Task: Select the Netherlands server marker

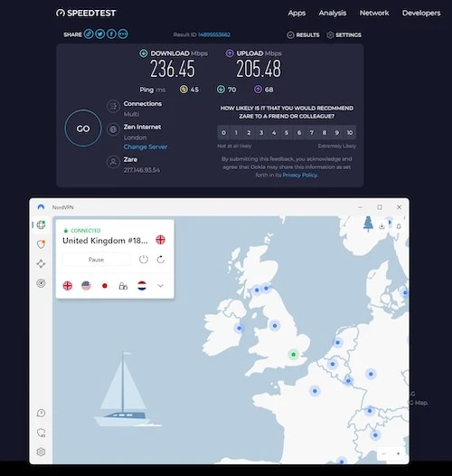Action: pyautogui.click(x=338, y=342)
